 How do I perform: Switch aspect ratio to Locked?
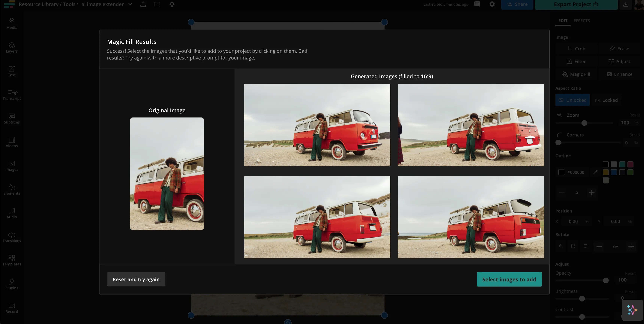click(606, 100)
